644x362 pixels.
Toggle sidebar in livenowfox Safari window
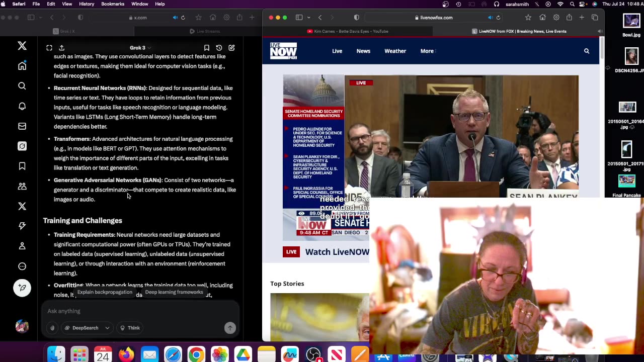click(299, 18)
